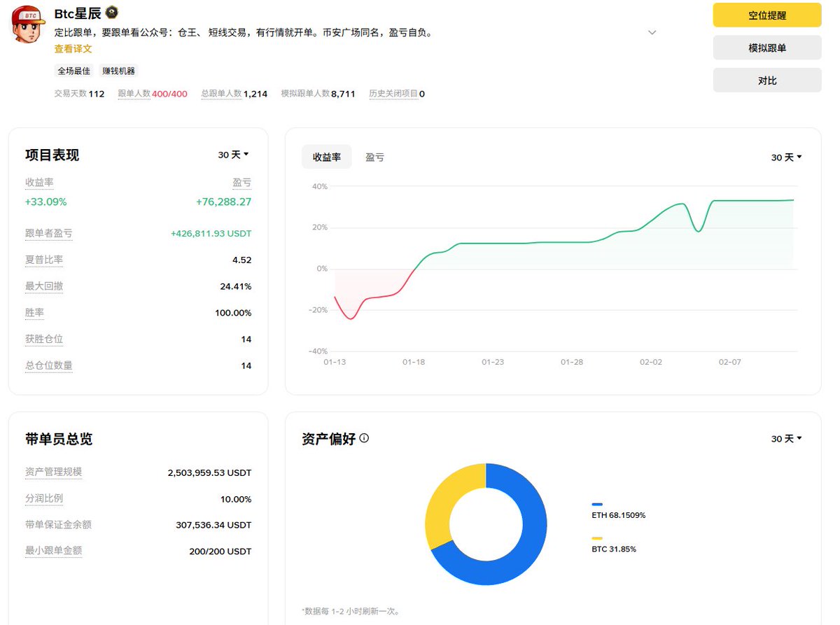
Task: Click the 200/200 USDT value
Action: (x=220, y=552)
